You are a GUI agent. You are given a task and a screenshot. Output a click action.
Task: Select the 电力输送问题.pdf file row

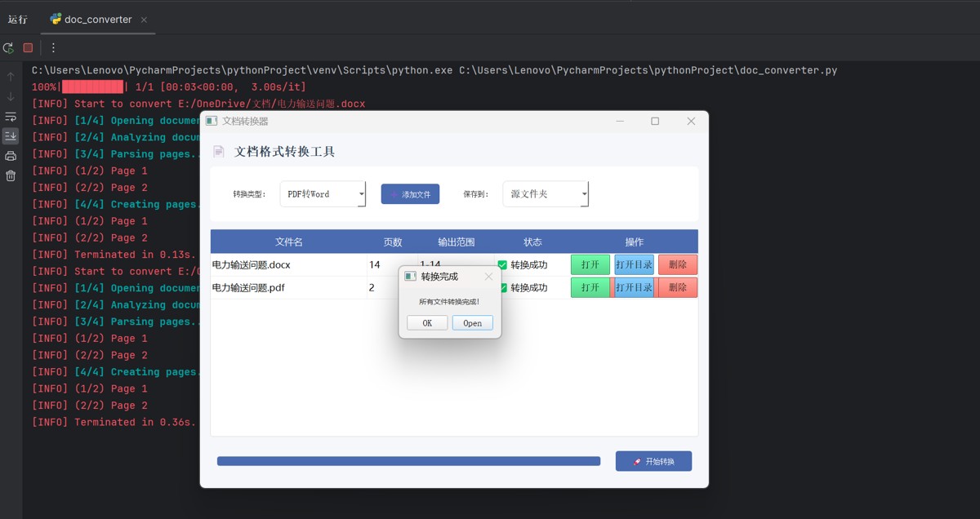click(x=454, y=287)
